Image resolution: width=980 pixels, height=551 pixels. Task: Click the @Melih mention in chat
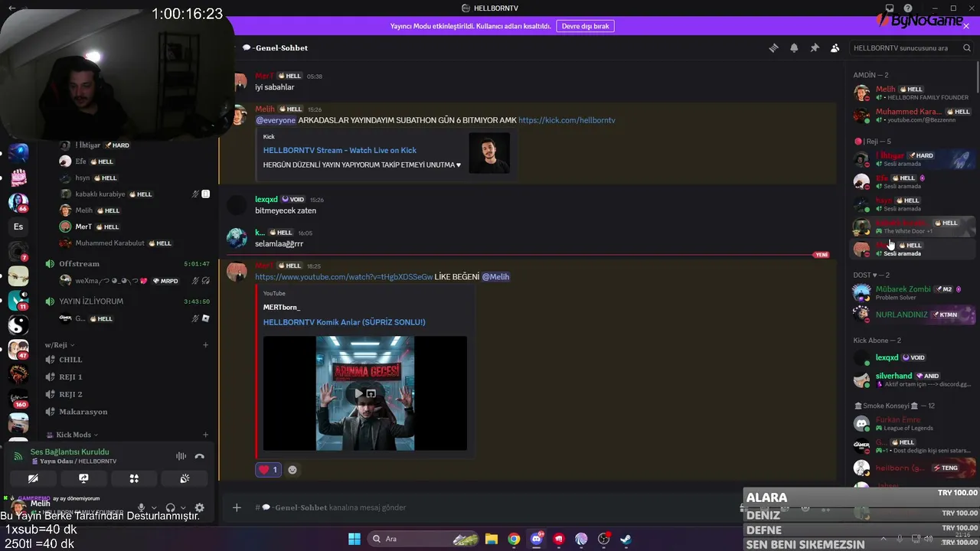[496, 276]
